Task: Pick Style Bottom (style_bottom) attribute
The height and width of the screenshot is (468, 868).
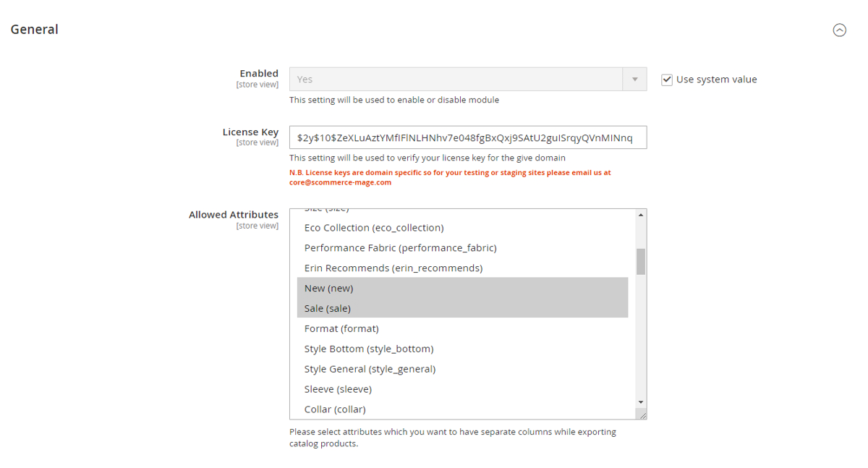Action: (x=369, y=349)
